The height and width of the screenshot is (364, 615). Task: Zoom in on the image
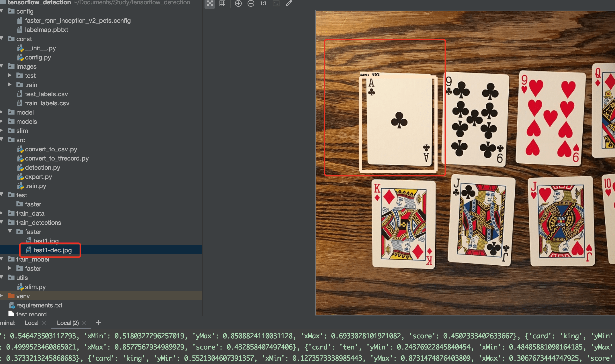(x=238, y=3)
